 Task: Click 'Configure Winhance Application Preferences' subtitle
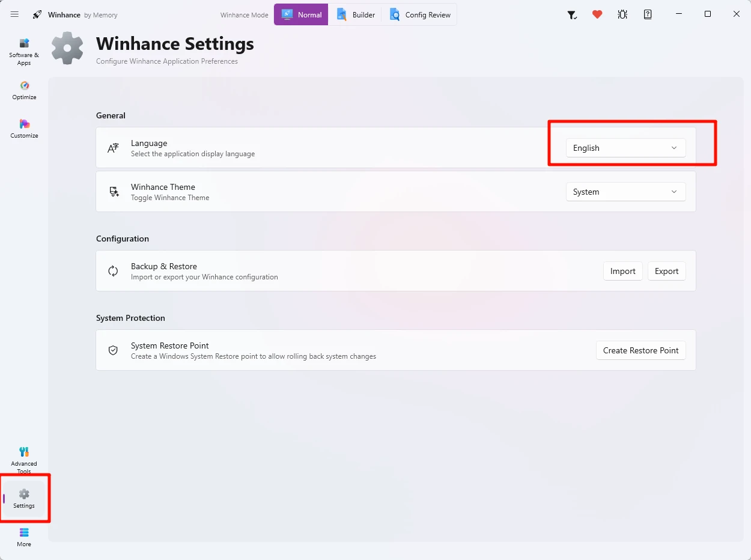coord(167,61)
